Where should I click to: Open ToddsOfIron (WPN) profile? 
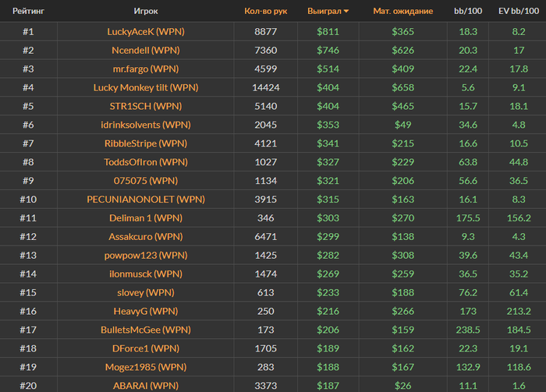[146, 162]
